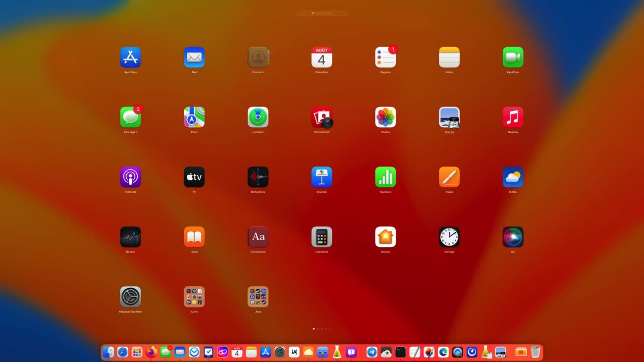Launch Photo Booth app
644x362 pixels.
coord(322,117)
